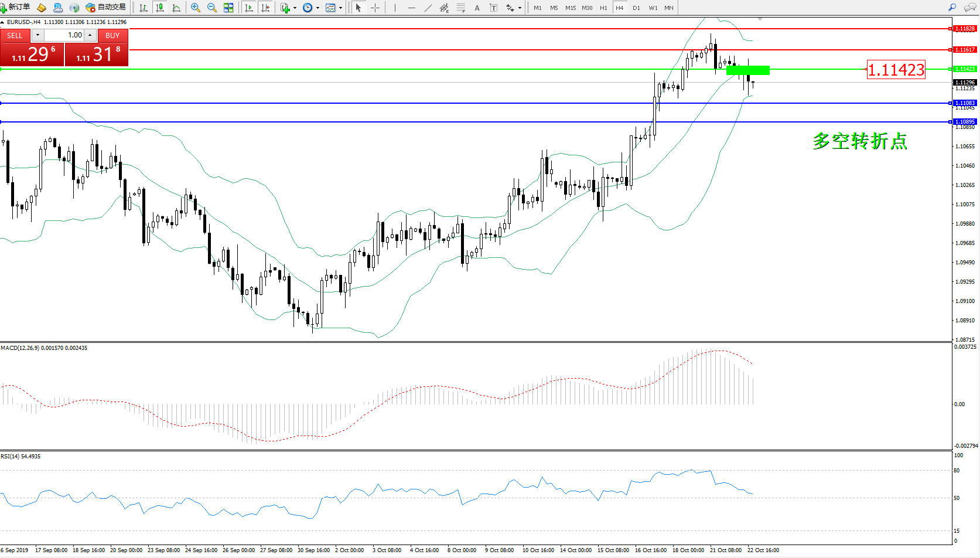
Task: Switch to the D1 timeframe
Action: pyautogui.click(x=636, y=8)
